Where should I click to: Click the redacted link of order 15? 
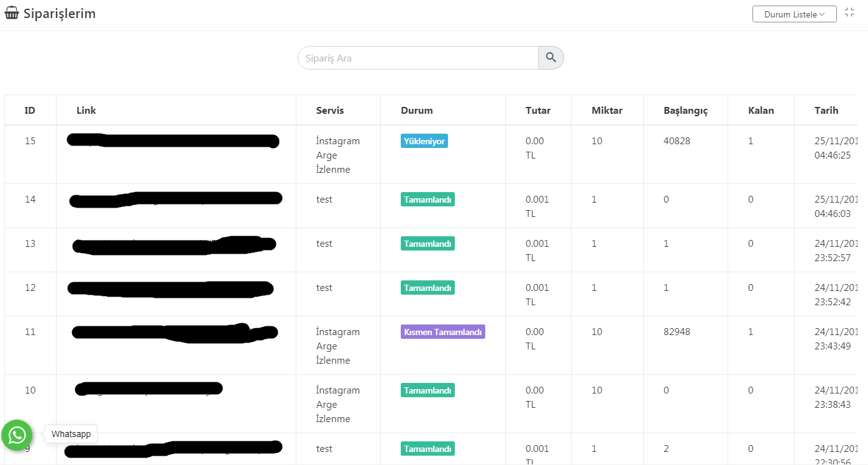(x=173, y=140)
